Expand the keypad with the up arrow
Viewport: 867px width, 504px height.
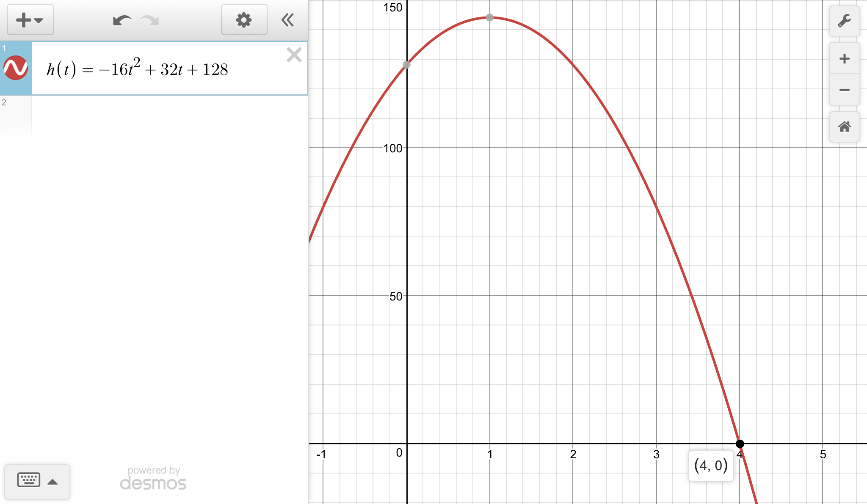click(52, 482)
